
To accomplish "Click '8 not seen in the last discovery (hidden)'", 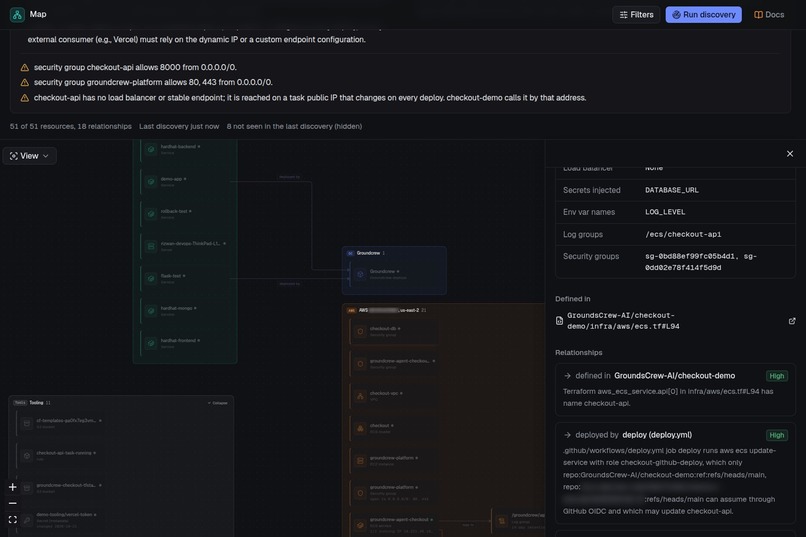I will click(x=294, y=126).
